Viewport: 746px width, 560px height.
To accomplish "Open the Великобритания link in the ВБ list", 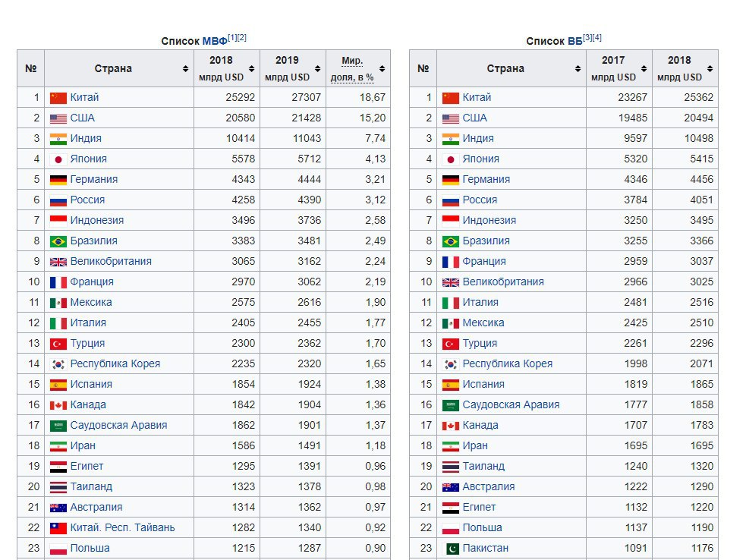I will pos(502,282).
